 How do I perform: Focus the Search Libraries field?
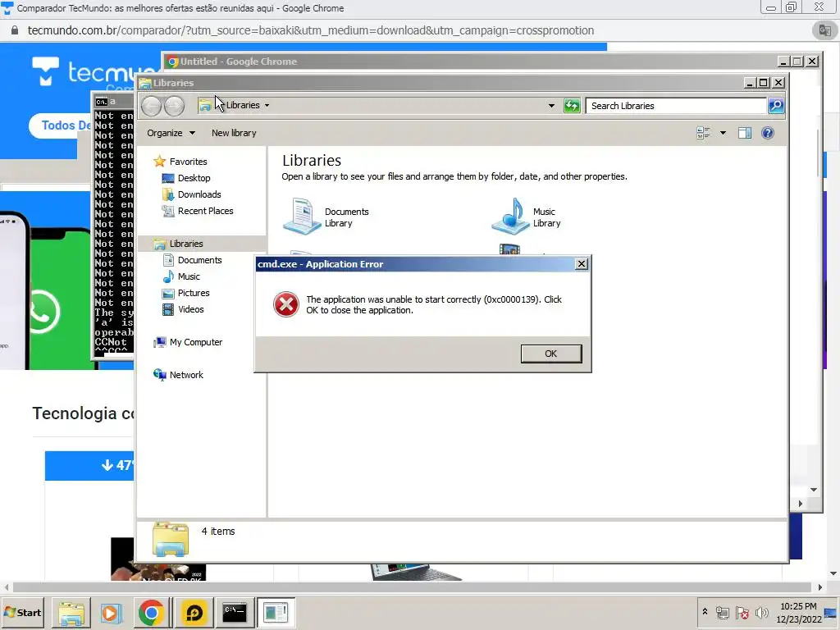pos(676,106)
